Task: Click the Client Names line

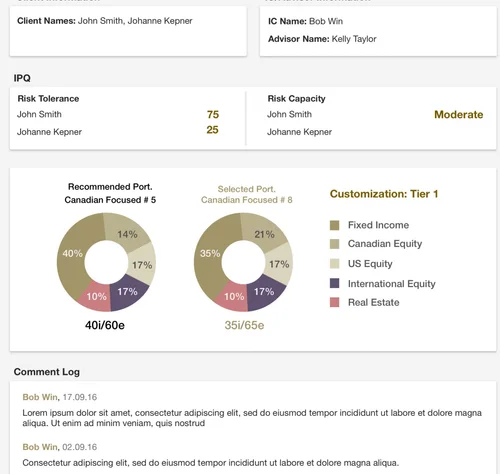Action: click(105, 21)
